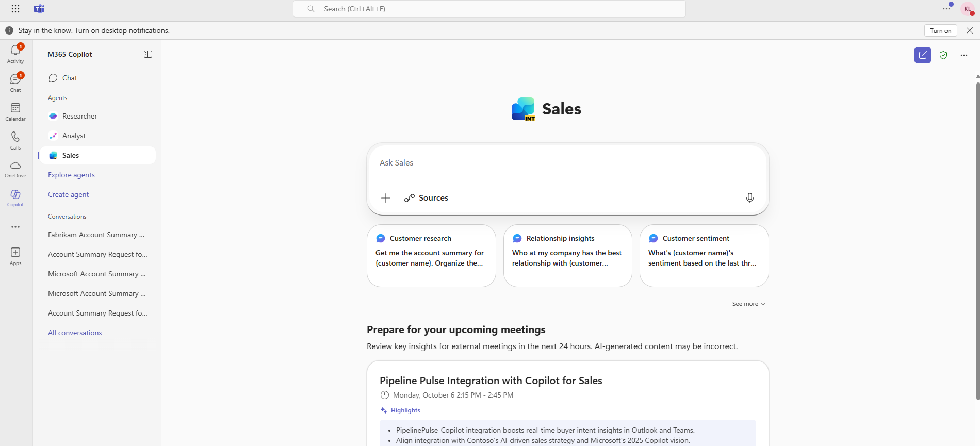Click the Sales agent logo in header

pyautogui.click(x=524, y=109)
